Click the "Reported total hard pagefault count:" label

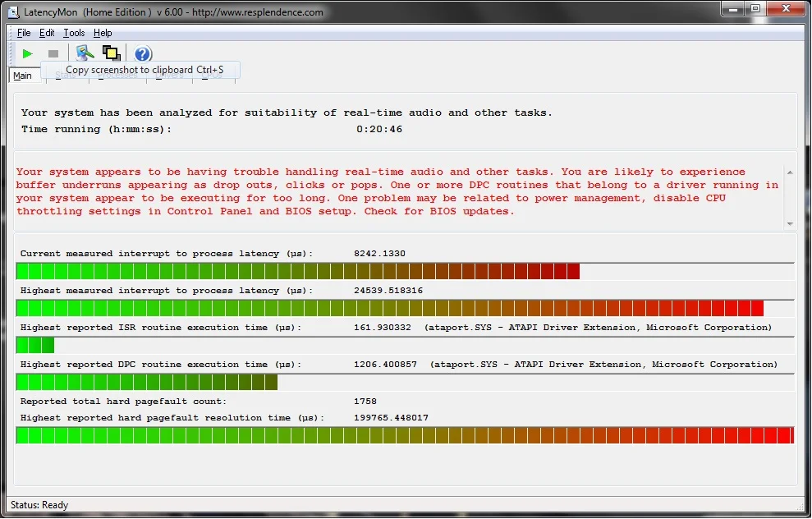click(x=123, y=402)
